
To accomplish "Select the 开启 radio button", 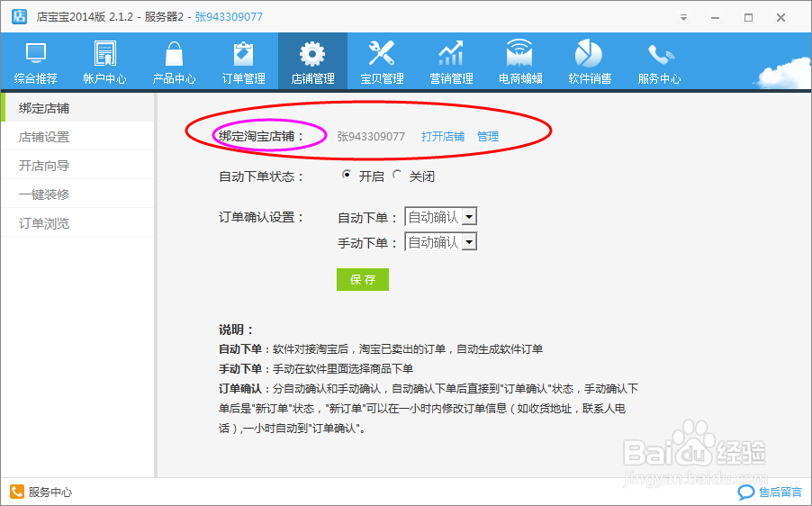I will (347, 175).
